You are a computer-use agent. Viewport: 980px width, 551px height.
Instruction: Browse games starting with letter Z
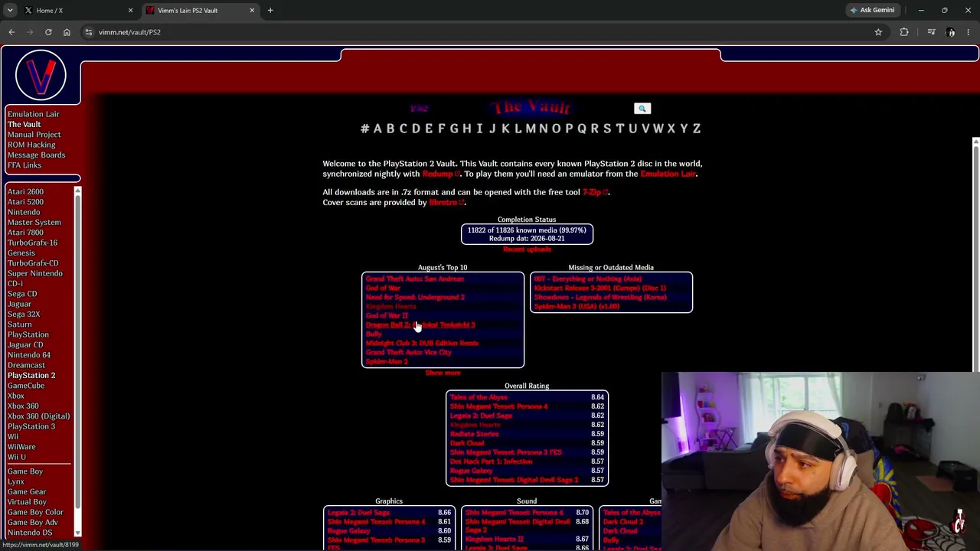coord(697,129)
